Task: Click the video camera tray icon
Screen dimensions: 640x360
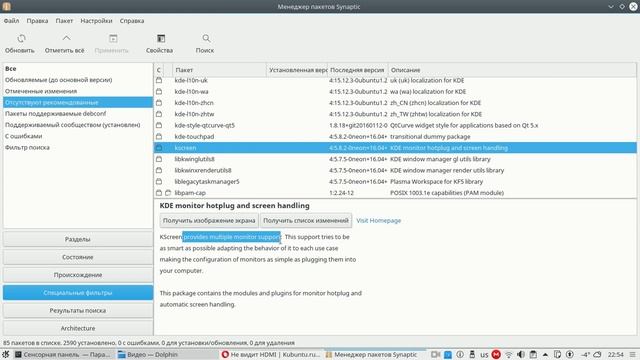Action: click(435, 354)
